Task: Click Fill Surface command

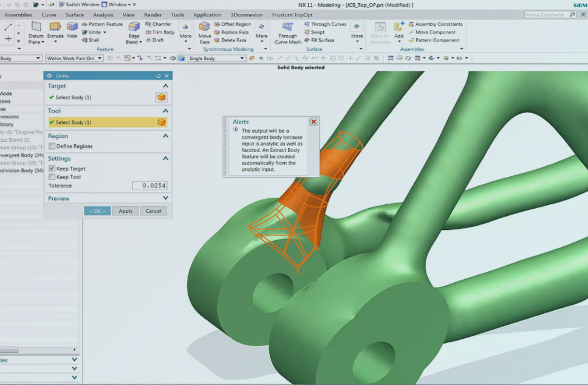Action: point(319,40)
